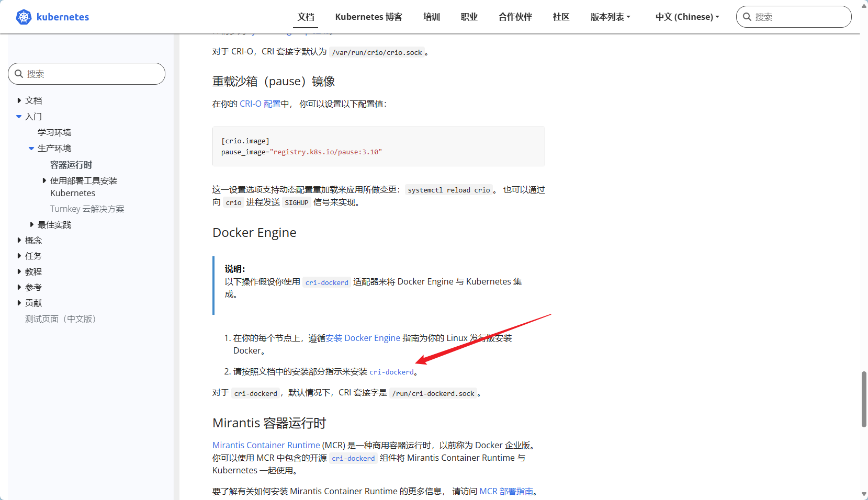Follow the MCR 部署指南 link
The height and width of the screenshot is (500, 868).
point(506,491)
